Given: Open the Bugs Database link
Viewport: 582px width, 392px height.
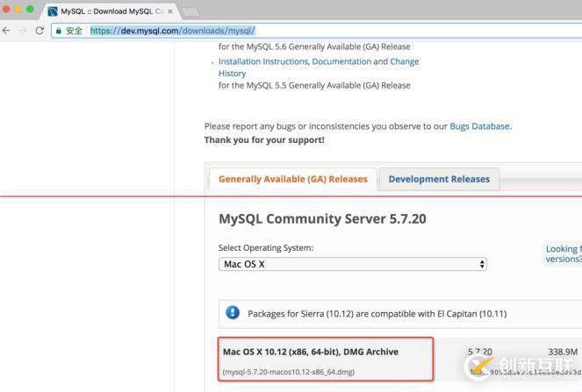Looking at the screenshot, I should click(480, 126).
